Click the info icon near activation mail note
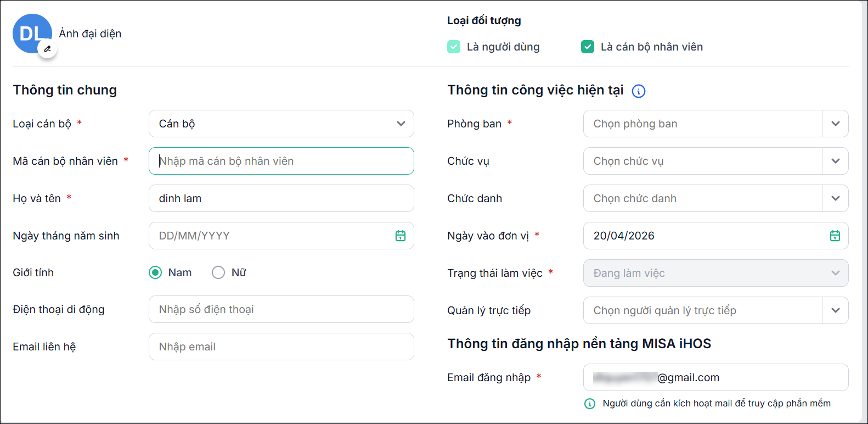The image size is (868, 424). tap(590, 404)
